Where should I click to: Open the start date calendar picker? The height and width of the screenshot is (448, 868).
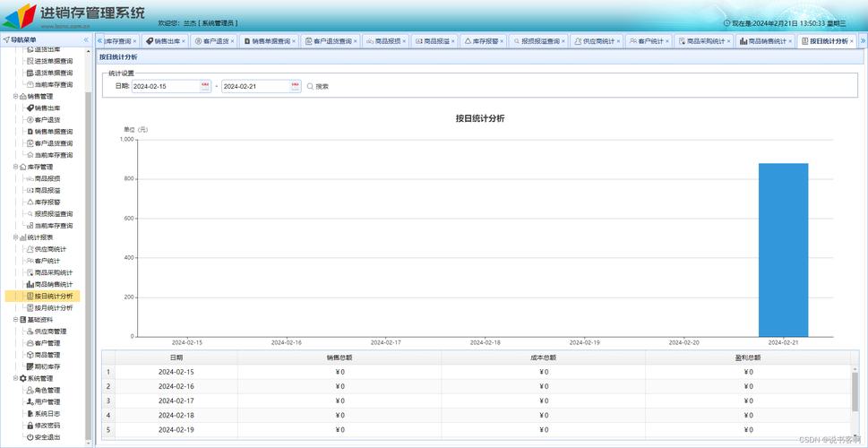(205, 86)
